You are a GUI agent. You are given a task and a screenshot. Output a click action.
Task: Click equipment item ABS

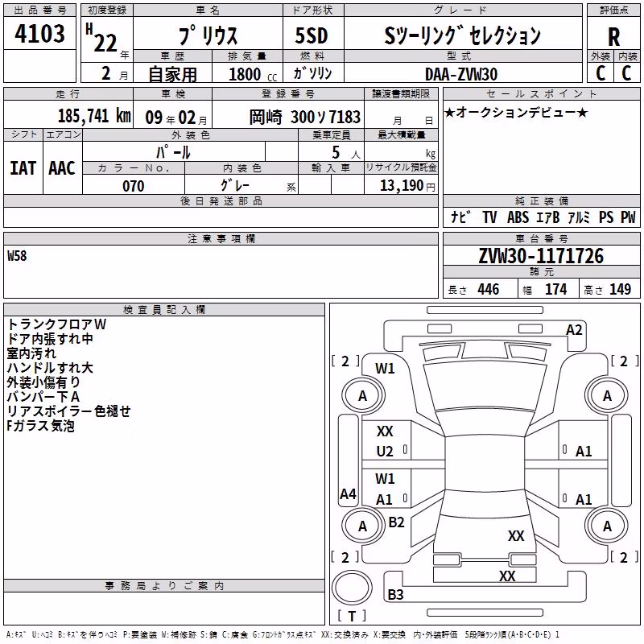click(518, 217)
